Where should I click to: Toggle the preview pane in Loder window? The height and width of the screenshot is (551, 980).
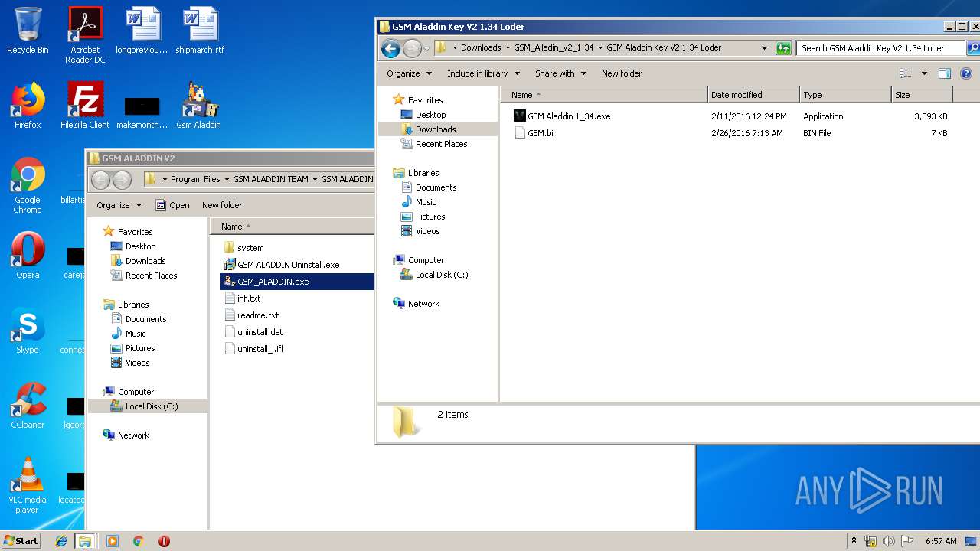pyautogui.click(x=945, y=73)
